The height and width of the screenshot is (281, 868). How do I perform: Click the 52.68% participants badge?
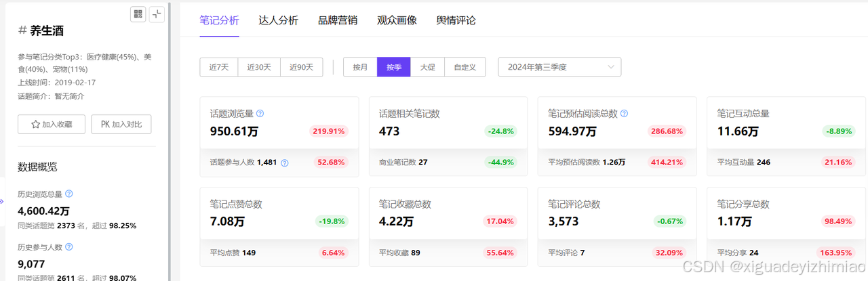pos(331,163)
